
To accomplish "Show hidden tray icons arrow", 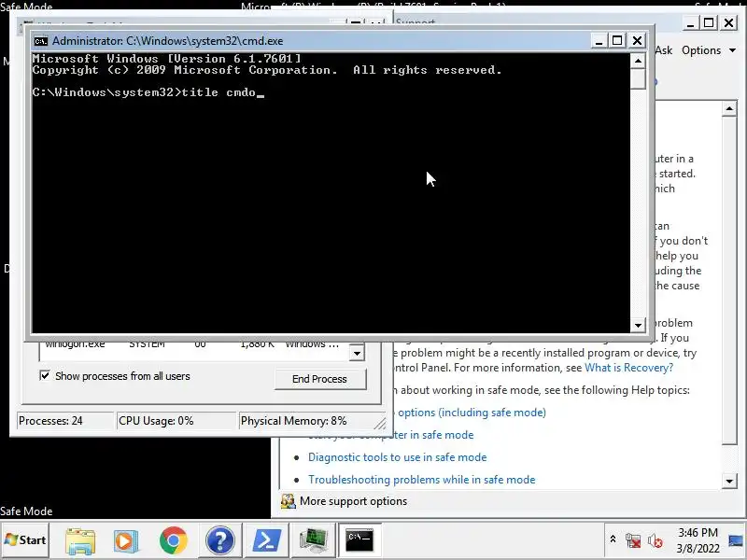I will pos(613,539).
